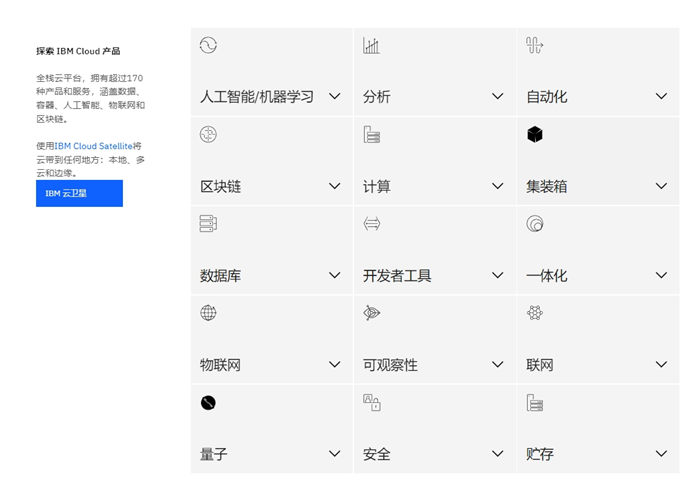Click the 可观察性 eye icon
This screenshot has width=700, height=480.
[x=371, y=313]
